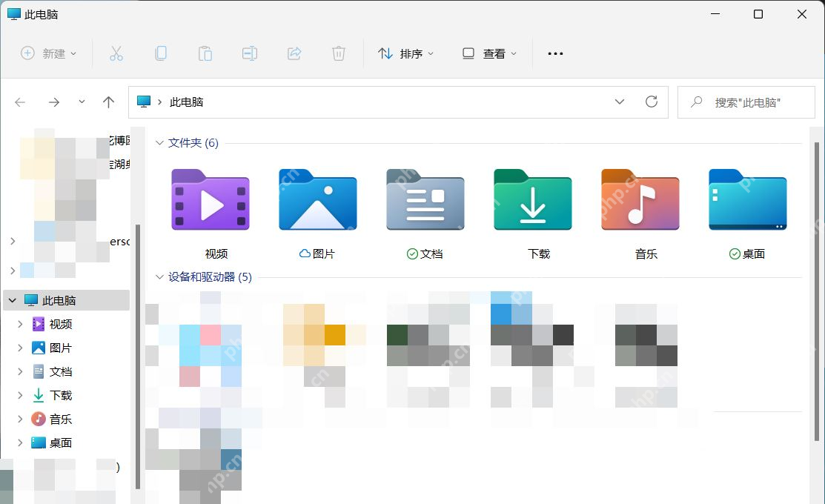Open the 音乐 folder large icon
The image size is (825, 504).
(640, 200)
